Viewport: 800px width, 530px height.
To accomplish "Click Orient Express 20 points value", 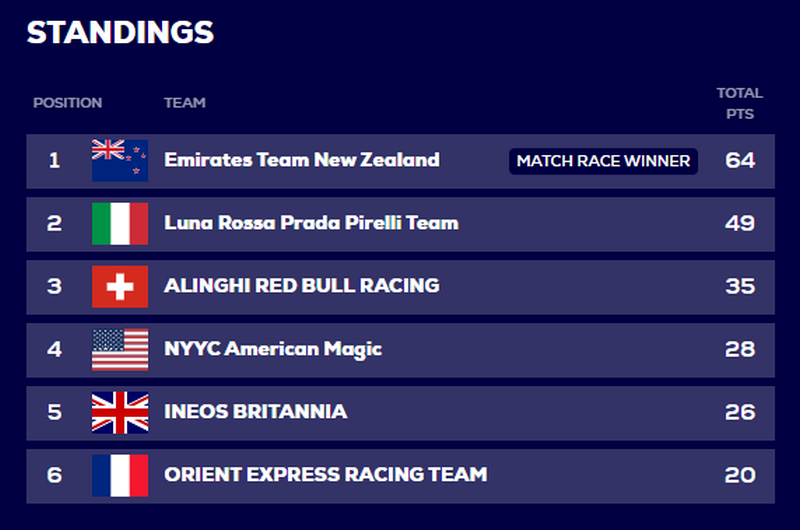I will pyautogui.click(x=740, y=475).
